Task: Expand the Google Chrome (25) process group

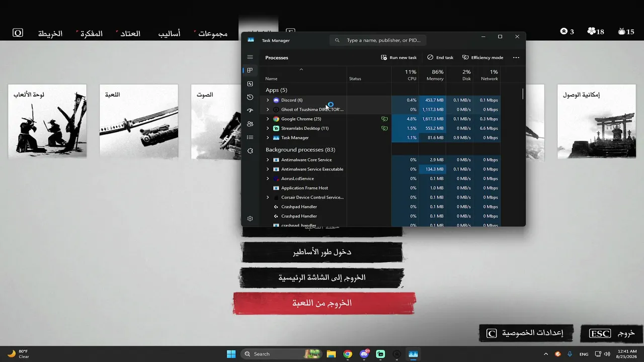Action: pyautogui.click(x=268, y=119)
